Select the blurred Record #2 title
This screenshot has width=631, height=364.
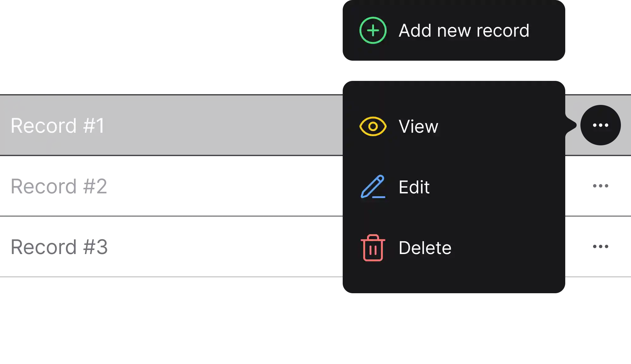click(x=59, y=186)
